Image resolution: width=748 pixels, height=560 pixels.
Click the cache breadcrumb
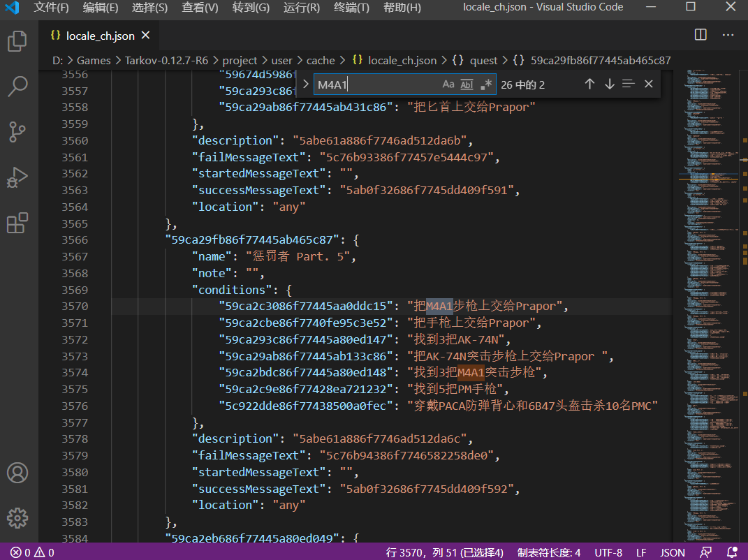321,61
